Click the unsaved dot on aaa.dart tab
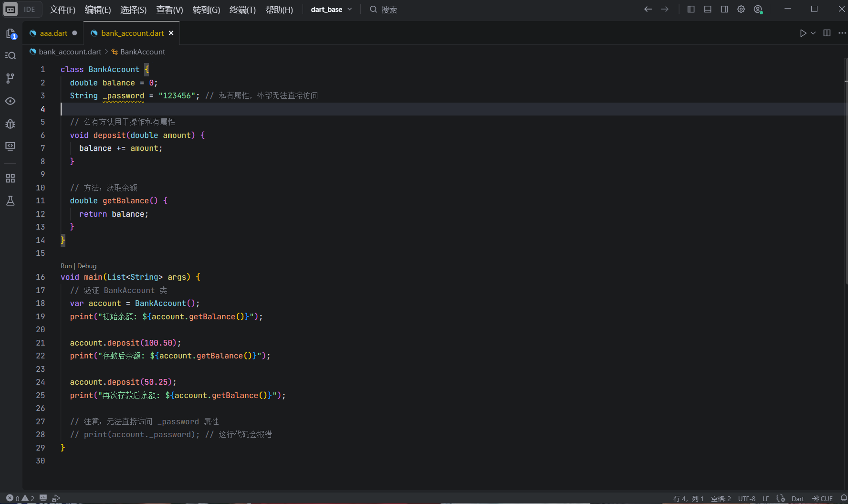This screenshot has width=848, height=504. point(74,33)
